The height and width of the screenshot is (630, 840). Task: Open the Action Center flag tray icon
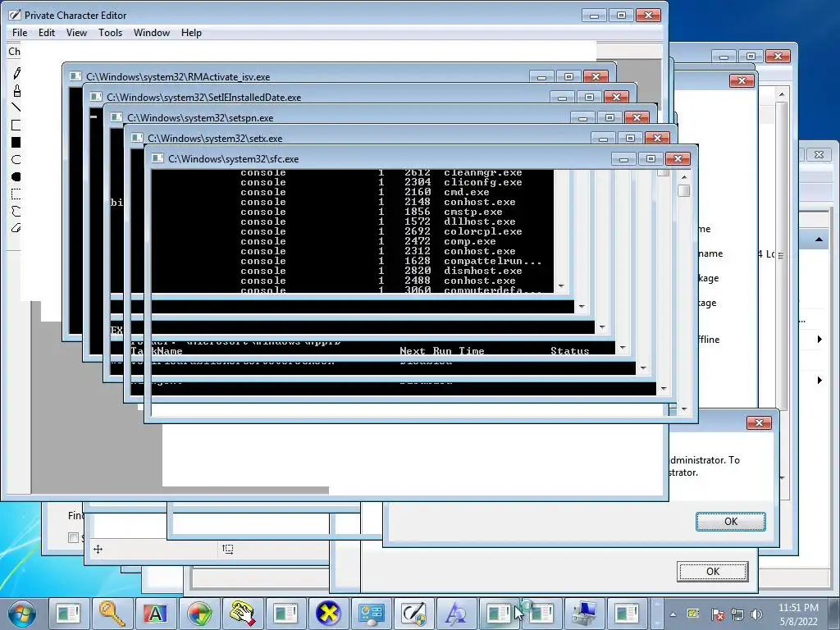pyautogui.click(x=717, y=614)
